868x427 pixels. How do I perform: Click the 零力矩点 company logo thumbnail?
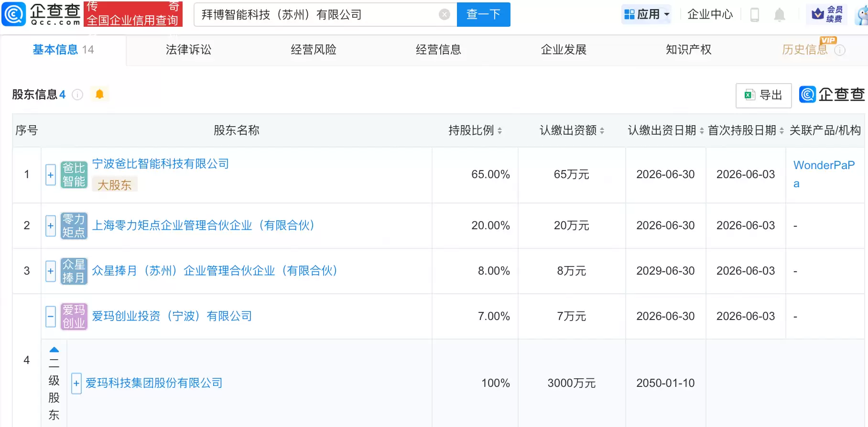tap(74, 225)
